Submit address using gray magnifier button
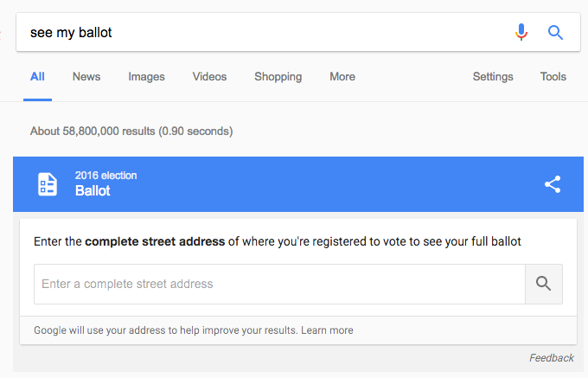 click(543, 284)
